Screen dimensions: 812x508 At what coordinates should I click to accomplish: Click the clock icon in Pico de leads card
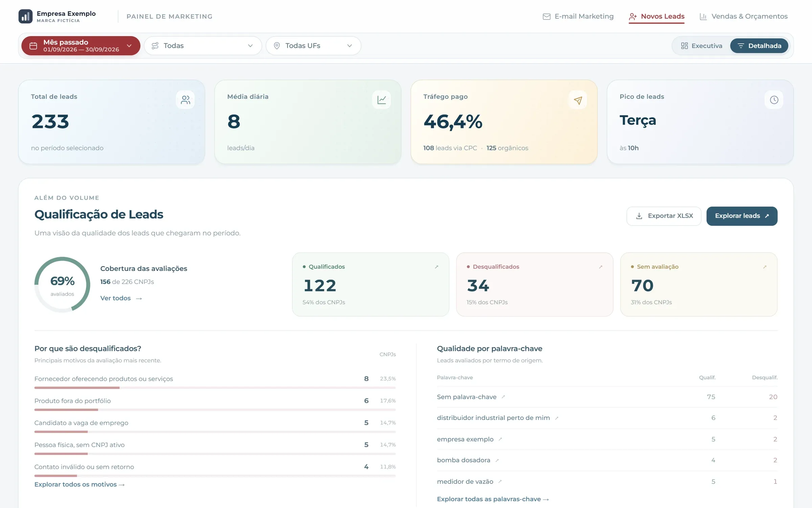pyautogui.click(x=774, y=100)
